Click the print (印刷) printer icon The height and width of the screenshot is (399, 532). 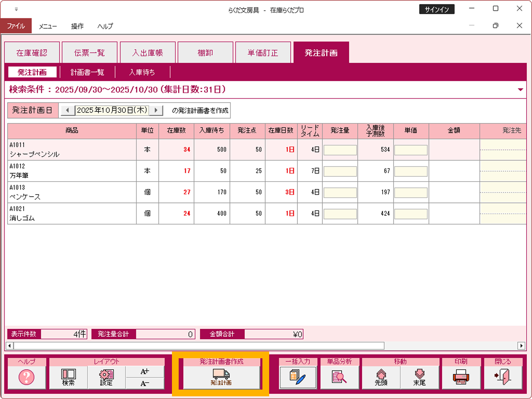[x=461, y=378]
